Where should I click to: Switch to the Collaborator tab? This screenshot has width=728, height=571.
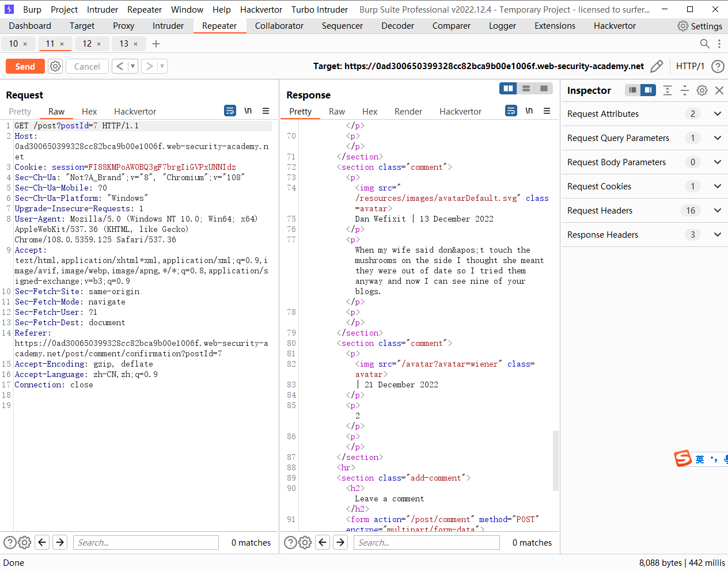[x=279, y=26]
